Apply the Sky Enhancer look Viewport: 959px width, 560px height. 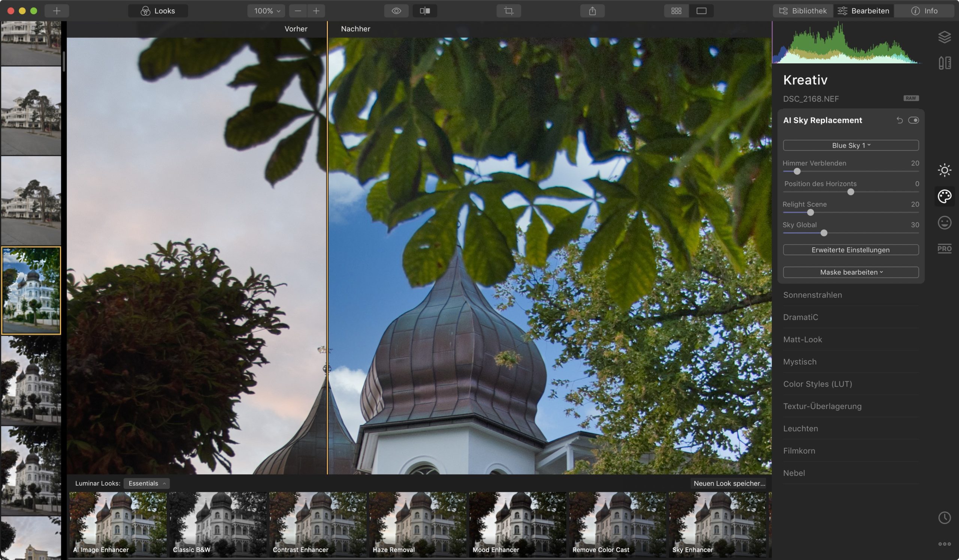tap(718, 525)
